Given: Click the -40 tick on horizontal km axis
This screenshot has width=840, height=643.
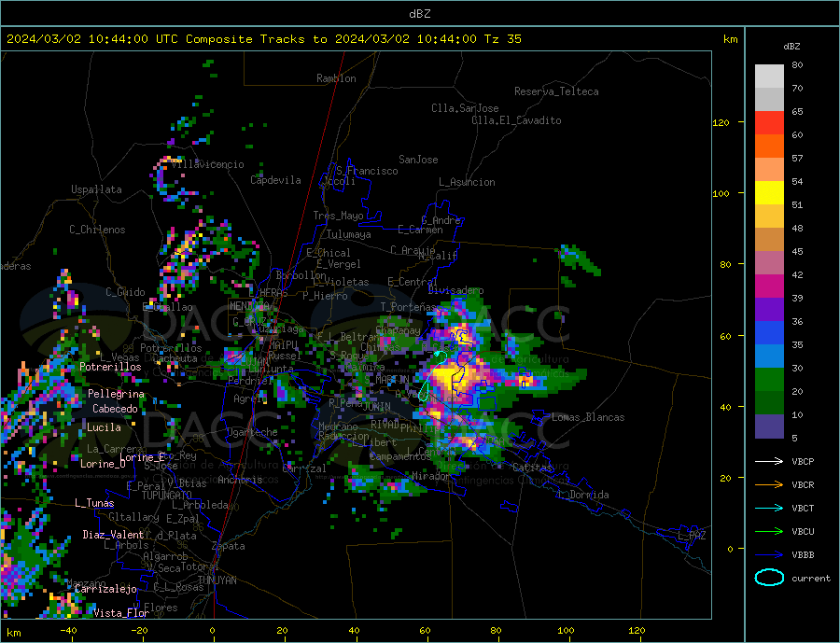Looking at the screenshot, I should [68, 631].
